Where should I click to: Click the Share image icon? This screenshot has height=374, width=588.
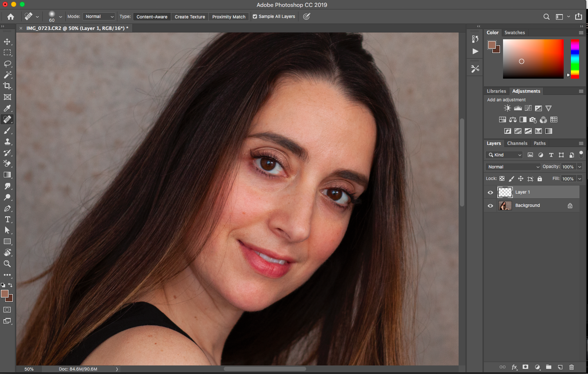pos(579,17)
